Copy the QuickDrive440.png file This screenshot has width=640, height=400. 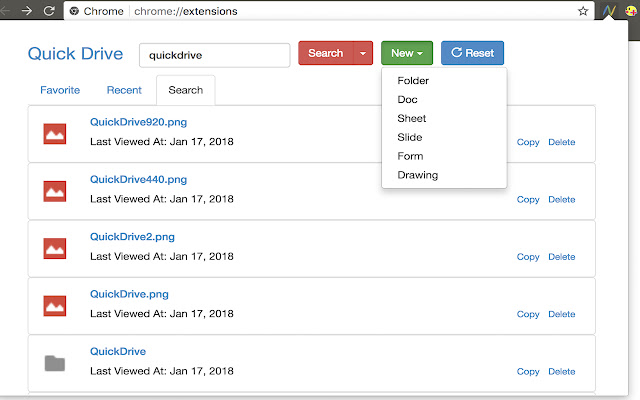click(x=528, y=200)
